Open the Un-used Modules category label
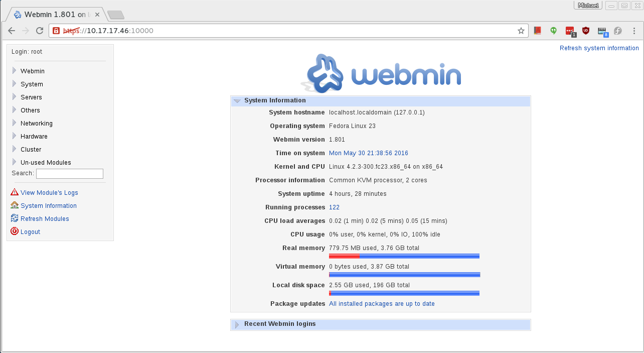The image size is (644, 353). pyautogui.click(x=46, y=163)
